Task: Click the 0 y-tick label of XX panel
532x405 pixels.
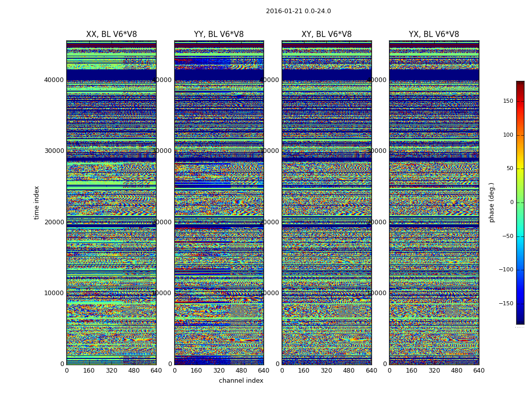Action: pyautogui.click(x=62, y=364)
